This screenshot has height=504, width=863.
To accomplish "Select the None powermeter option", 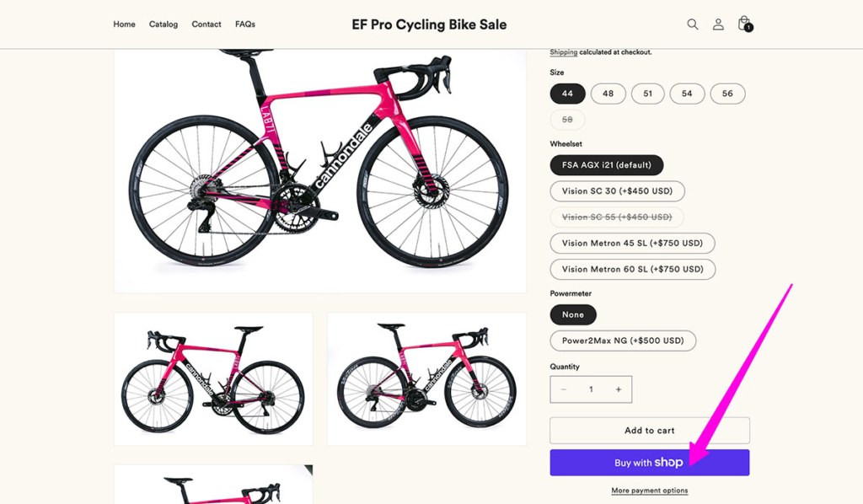I will (573, 314).
